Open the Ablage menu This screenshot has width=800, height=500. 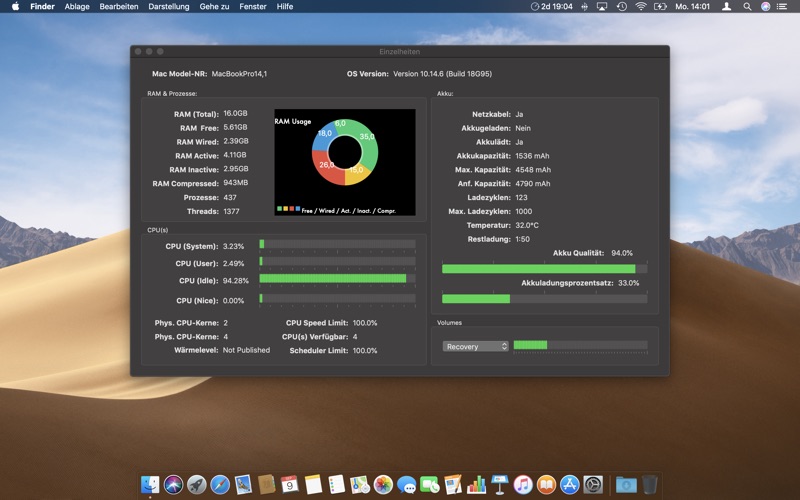(x=77, y=6)
